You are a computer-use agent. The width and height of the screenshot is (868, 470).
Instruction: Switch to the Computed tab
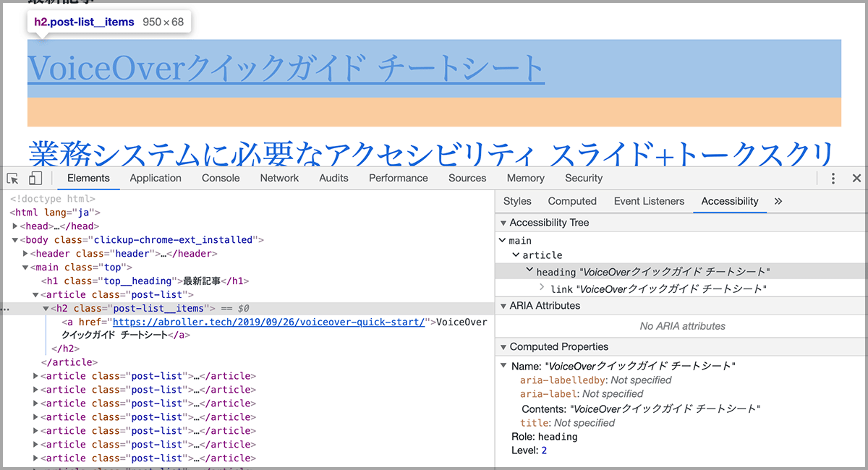[x=572, y=201]
